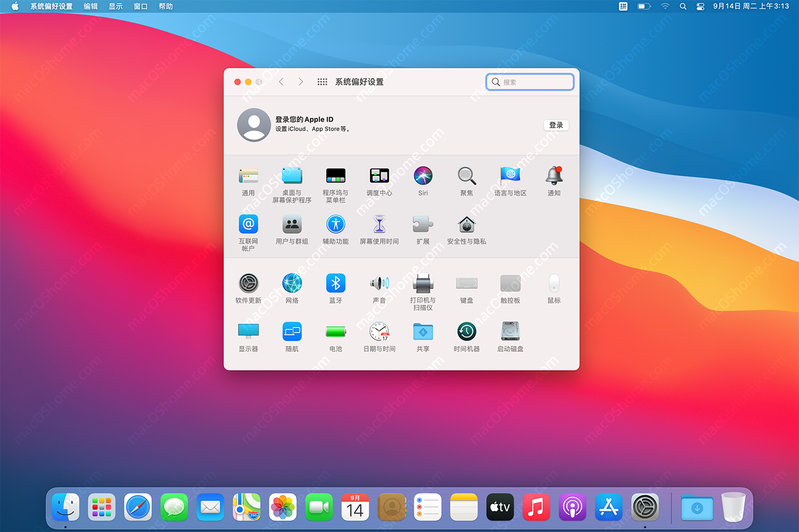Open the 窗口 menu
Image resolution: width=799 pixels, height=532 pixels.
(x=141, y=6)
